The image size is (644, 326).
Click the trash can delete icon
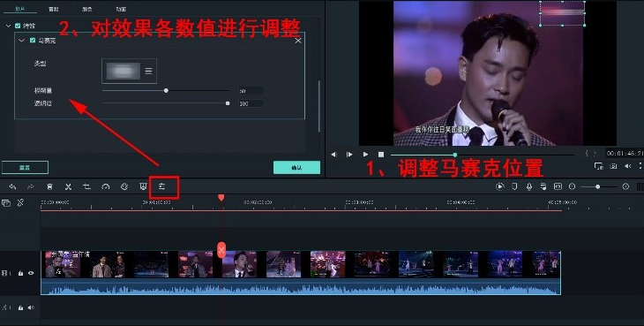tap(49, 186)
